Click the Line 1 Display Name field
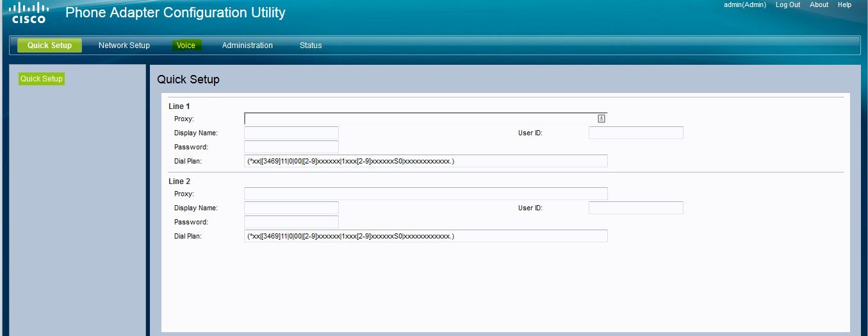 click(x=291, y=133)
